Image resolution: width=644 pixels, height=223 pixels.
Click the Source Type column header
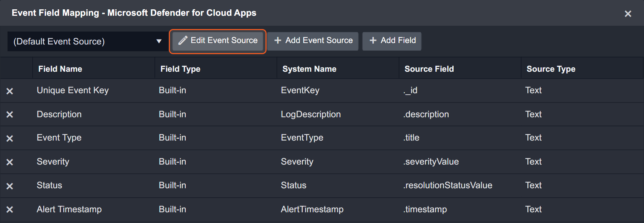click(x=551, y=69)
